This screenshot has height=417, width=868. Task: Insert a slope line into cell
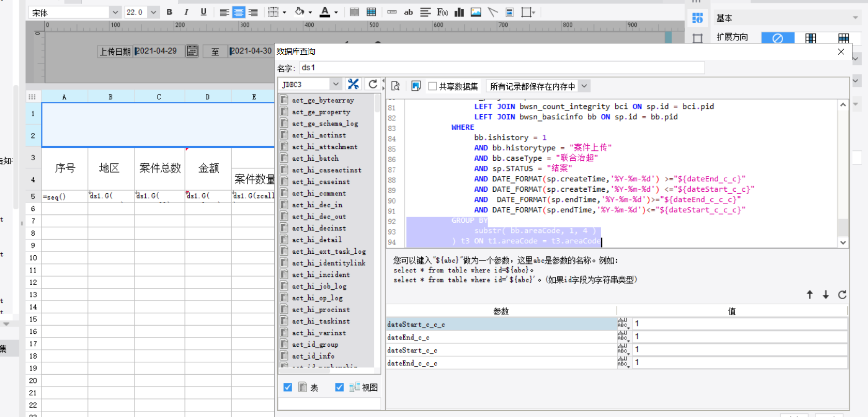(493, 12)
